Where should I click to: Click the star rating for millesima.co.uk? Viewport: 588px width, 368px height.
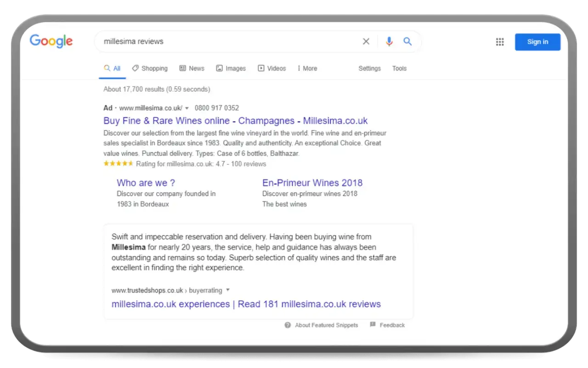[118, 164]
